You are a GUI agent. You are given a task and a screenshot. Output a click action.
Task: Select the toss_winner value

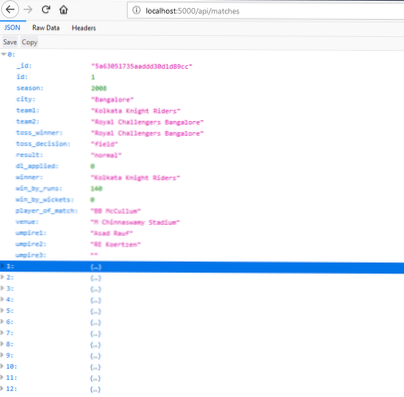[x=147, y=133]
